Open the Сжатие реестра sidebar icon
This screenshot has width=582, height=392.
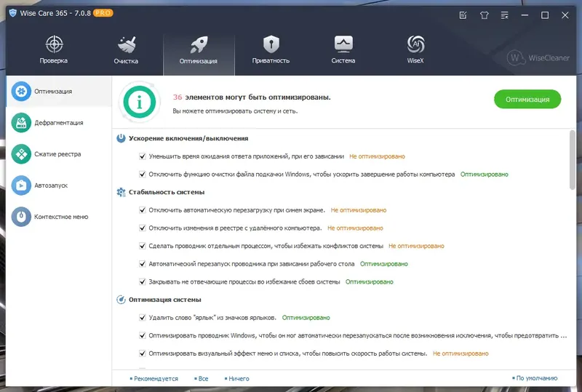[21, 154]
